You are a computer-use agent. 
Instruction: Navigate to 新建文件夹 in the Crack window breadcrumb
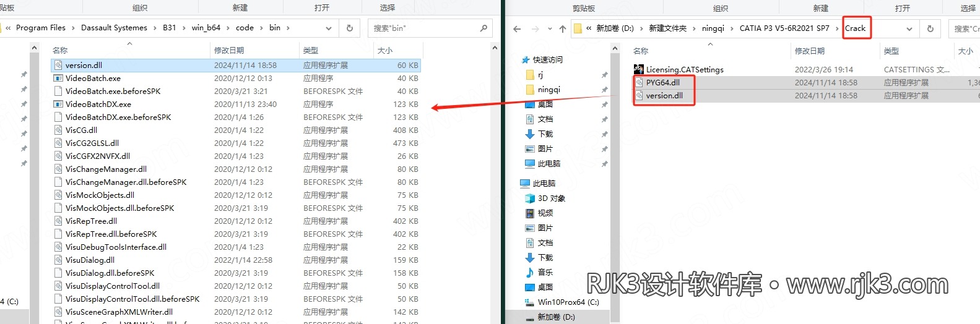(x=667, y=28)
